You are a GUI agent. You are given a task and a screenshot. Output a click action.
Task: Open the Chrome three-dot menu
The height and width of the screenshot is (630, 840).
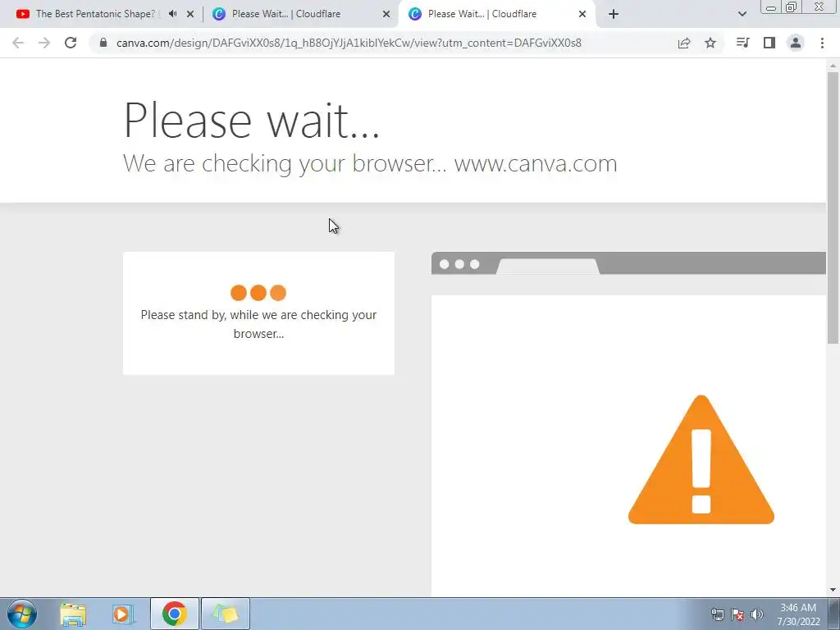[822, 43]
